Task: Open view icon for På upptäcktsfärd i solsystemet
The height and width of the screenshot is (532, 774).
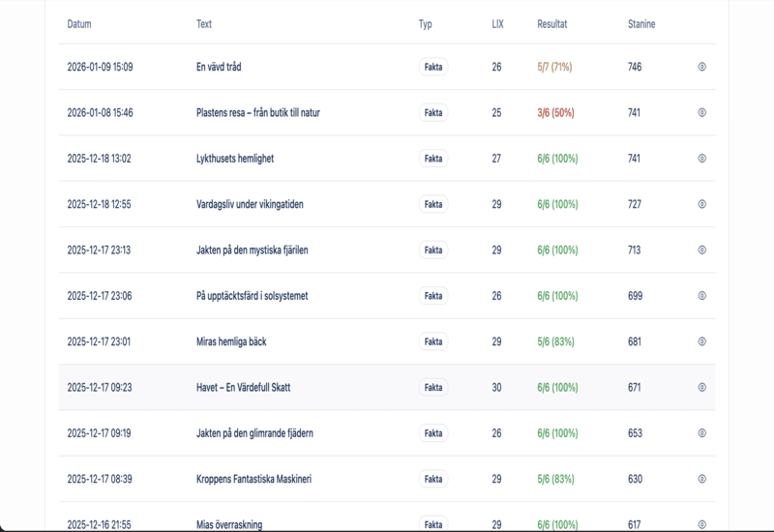Action: pos(702,296)
